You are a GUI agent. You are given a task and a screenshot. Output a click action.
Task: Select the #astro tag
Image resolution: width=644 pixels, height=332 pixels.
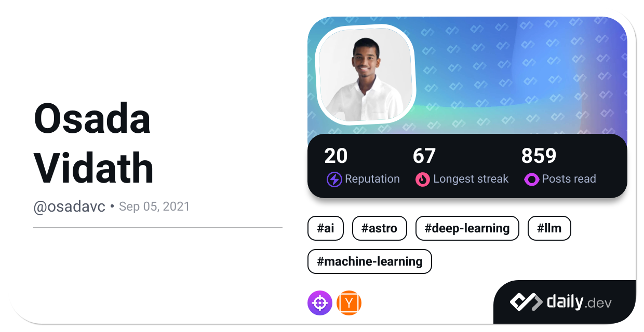pyautogui.click(x=379, y=228)
